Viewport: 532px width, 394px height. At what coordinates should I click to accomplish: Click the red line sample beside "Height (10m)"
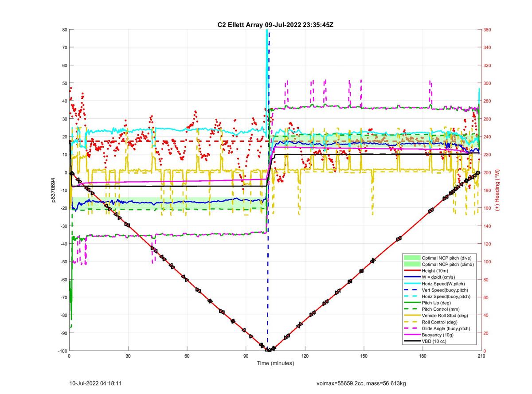tap(412, 271)
